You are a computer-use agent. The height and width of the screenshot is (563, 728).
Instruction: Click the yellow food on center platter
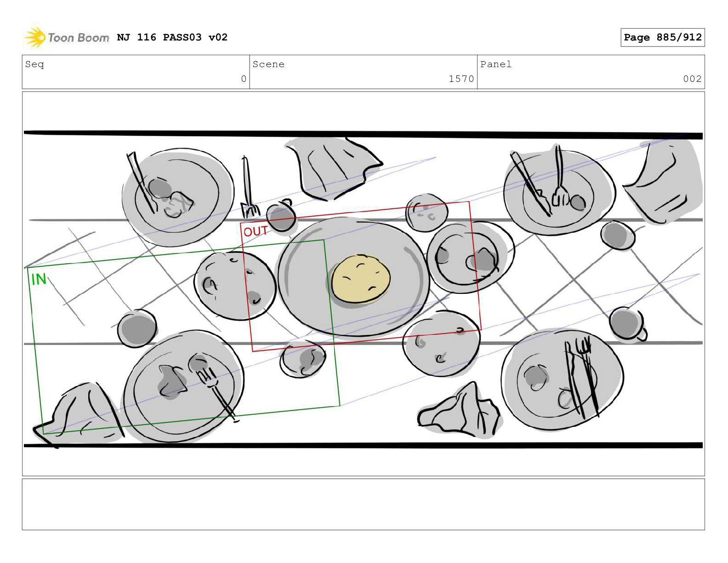pos(361,279)
